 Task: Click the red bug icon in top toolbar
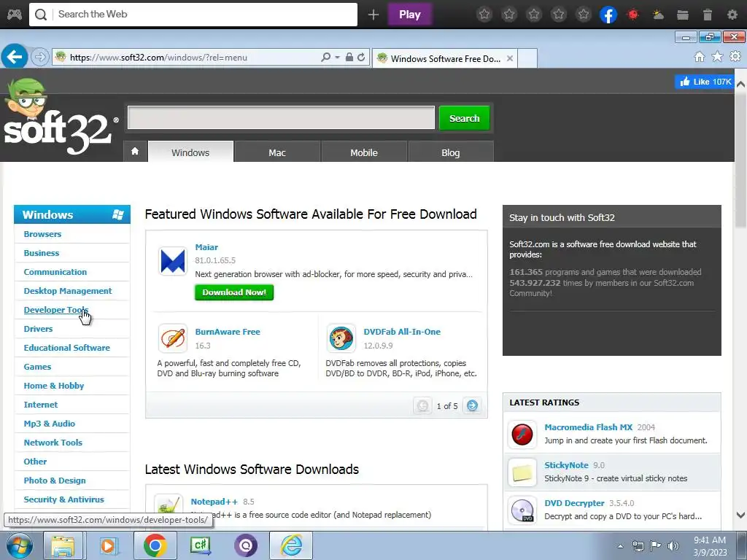(633, 15)
